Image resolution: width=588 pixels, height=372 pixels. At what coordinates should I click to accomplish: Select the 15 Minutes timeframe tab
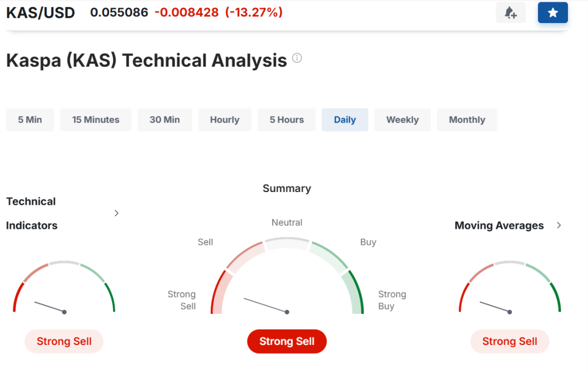tap(96, 120)
